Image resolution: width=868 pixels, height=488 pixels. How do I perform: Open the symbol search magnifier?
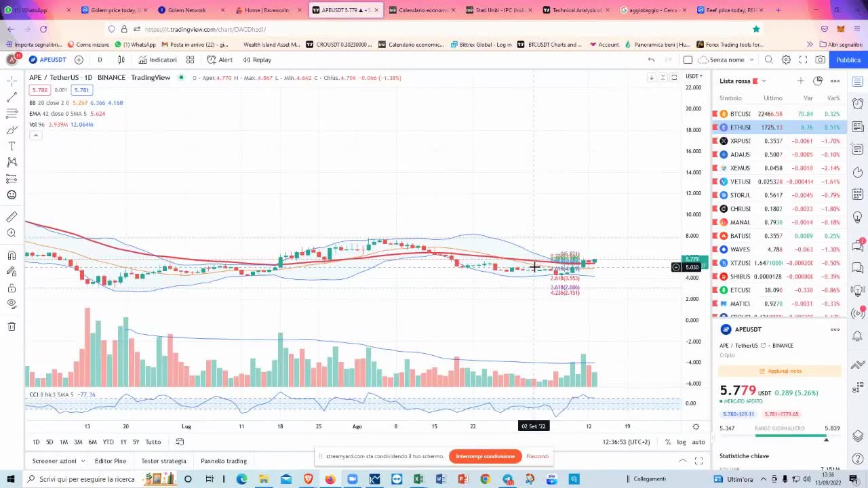point(768,60)
